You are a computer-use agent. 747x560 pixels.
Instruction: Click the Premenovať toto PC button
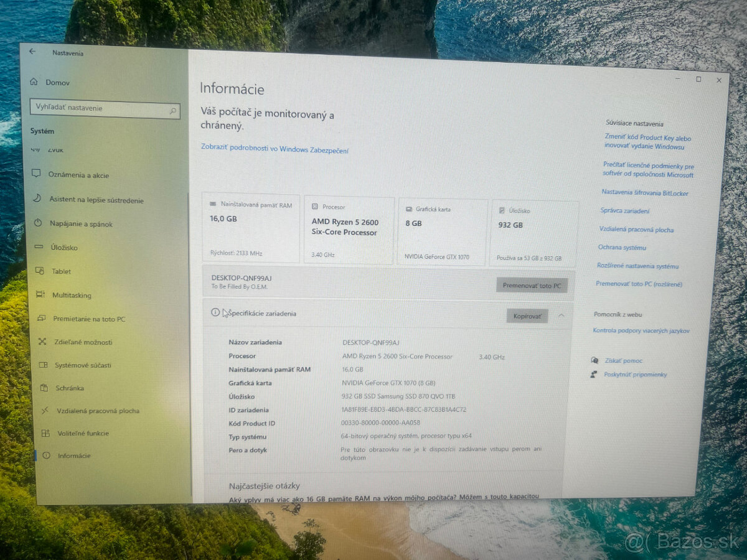pyautogui.click(x=532, y=285)
